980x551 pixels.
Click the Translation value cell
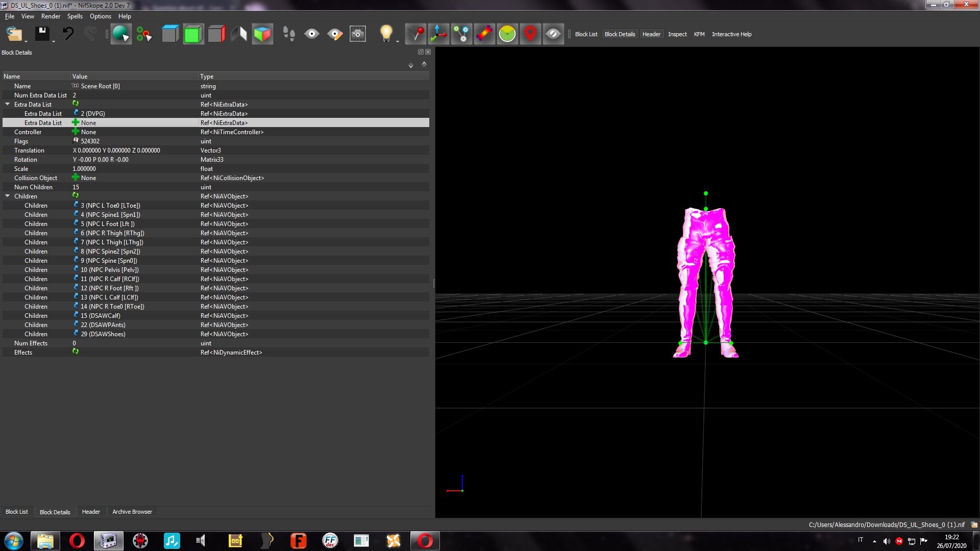pos(134,151)
